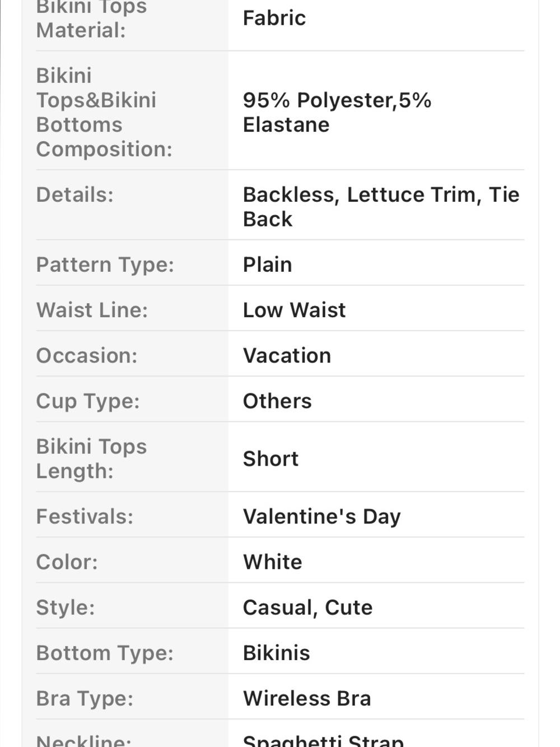The image size is (560, 747).
Task: Tap the Wireless Bra value
Action: [x=307, y=699]
